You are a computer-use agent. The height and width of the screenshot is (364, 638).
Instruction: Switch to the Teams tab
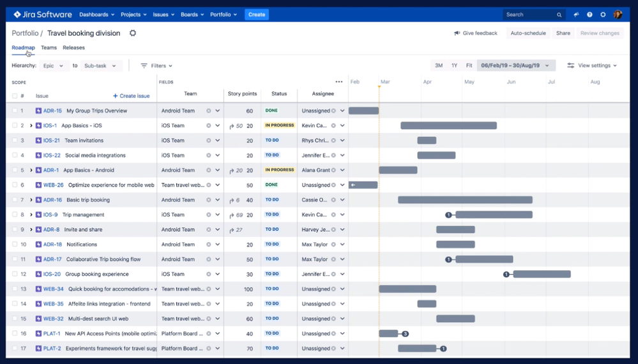tap(49, 48)
